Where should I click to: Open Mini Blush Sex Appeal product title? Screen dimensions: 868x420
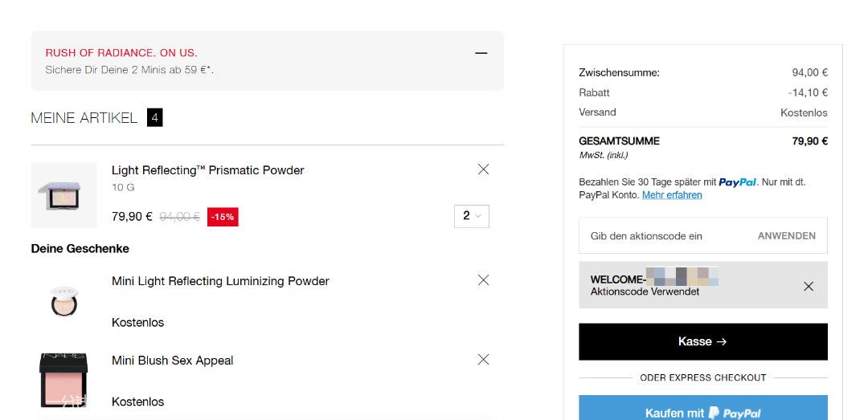173,361
